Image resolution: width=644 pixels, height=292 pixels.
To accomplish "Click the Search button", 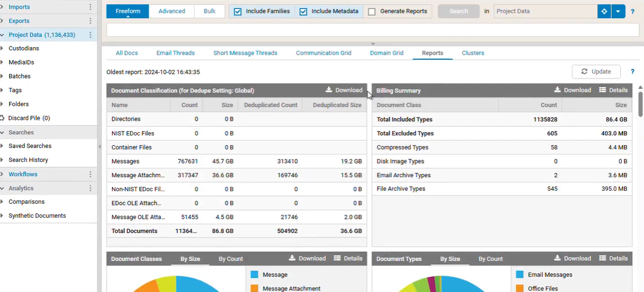I will tap(459, 11).
